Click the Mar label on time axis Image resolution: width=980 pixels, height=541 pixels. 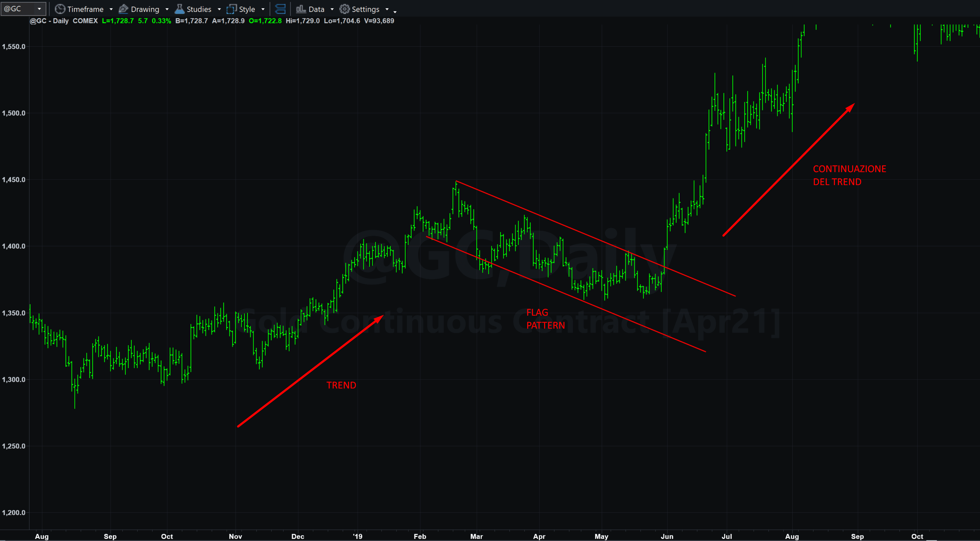click(477, 536)
